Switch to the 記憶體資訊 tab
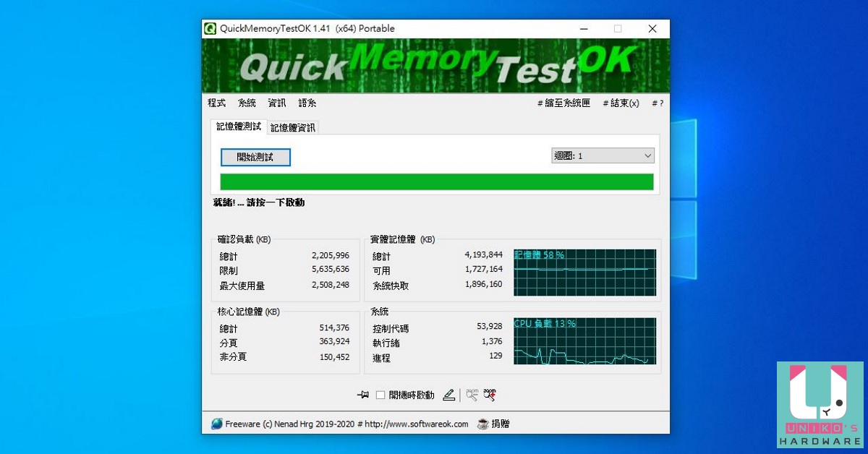868x454 pixels. click(x=293, y=128)
